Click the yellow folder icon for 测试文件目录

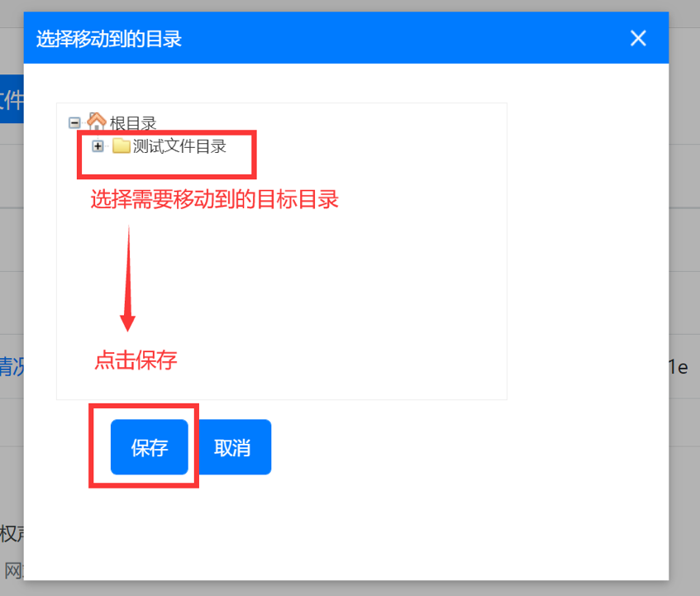coord(121,146)
